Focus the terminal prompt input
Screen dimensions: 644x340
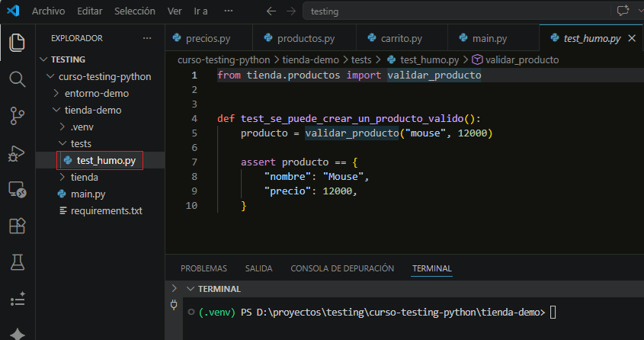pos(553,313)
